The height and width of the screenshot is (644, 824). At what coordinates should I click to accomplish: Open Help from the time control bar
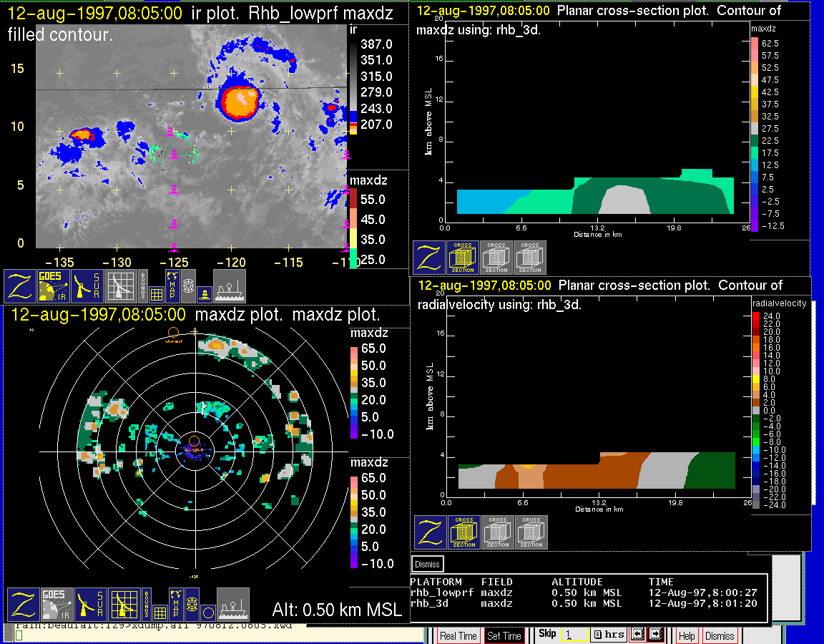[x=686, y=635]
